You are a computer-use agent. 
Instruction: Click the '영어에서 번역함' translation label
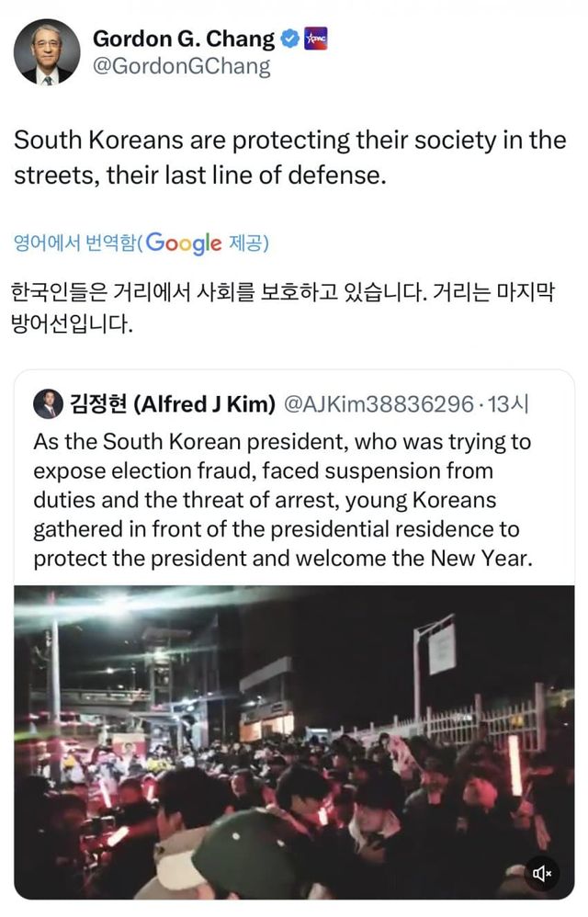(73, 243)
